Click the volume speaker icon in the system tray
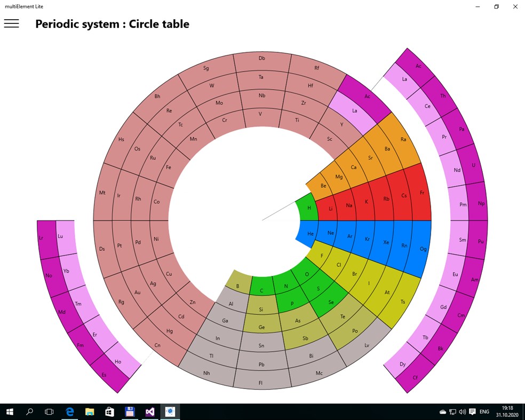525x420 pixels. [462, 411]
